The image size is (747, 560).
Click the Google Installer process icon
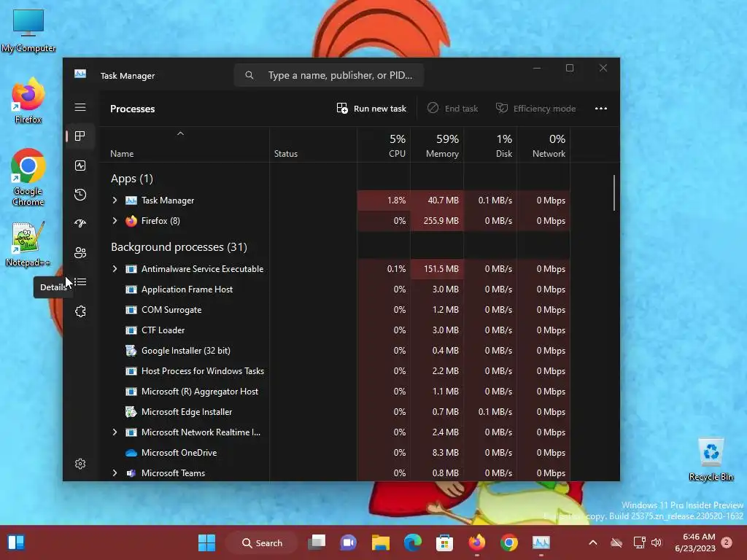[x=131, y=351]
